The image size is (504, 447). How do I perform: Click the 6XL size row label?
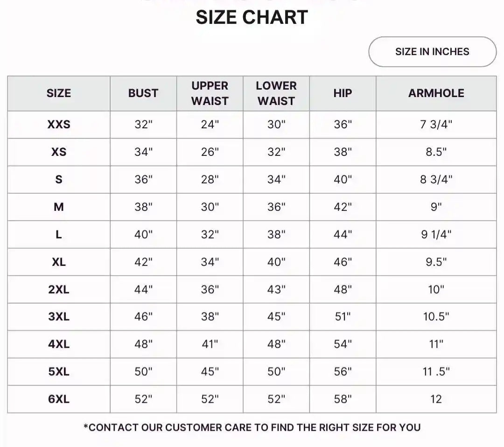pos(59,399)
